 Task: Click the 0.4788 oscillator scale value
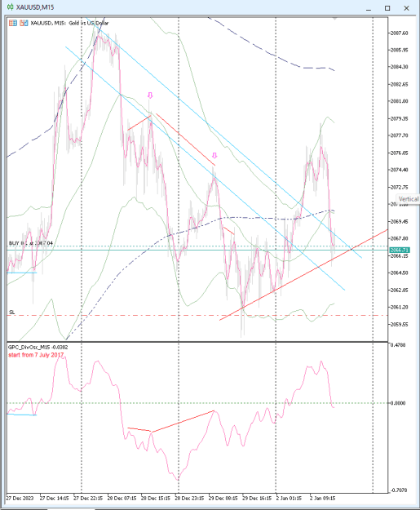(x=398, y=345)
